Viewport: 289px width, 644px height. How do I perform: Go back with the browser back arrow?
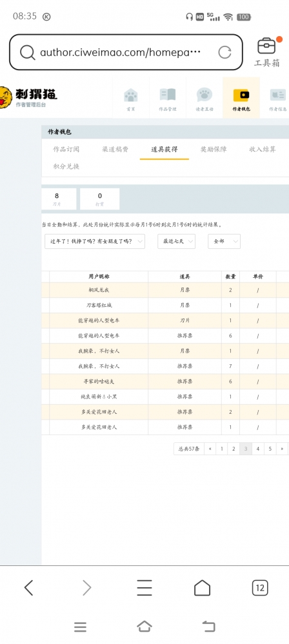[x=28, y=588]
